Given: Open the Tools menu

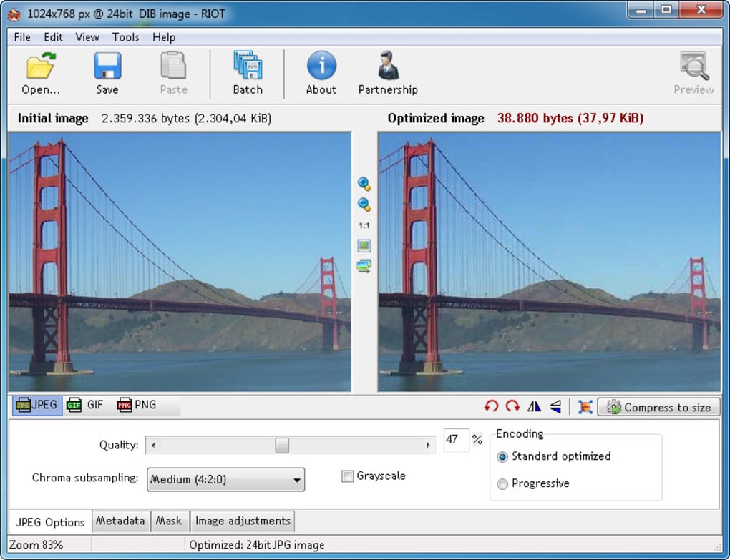Looking at the screenshot, I should click(125, 37).
